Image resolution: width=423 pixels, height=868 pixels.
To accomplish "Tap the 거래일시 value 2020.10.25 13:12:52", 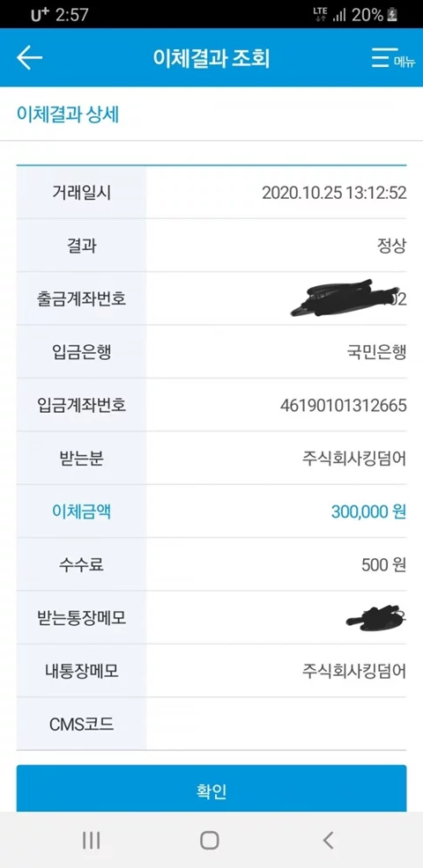I will (334, 193).
